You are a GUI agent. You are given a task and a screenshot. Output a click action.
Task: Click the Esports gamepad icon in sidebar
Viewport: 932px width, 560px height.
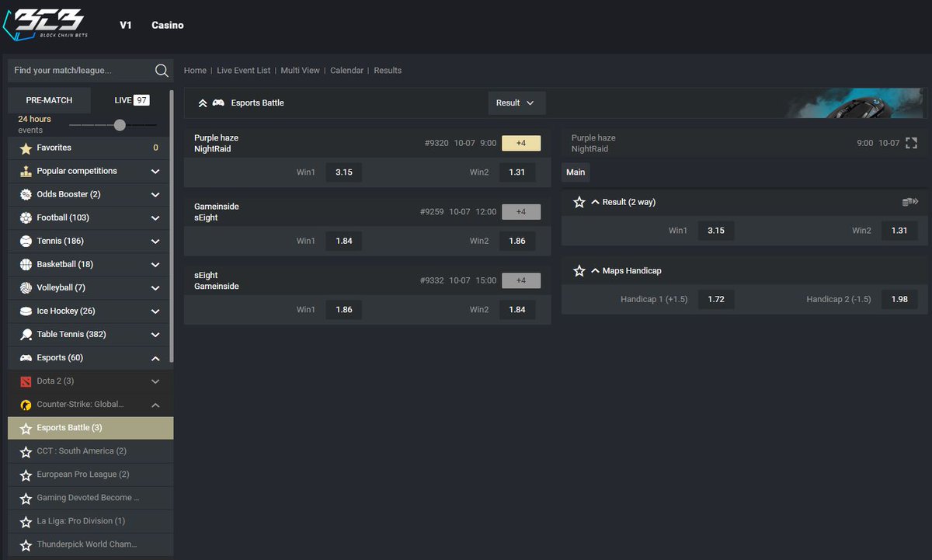(26, 357)
